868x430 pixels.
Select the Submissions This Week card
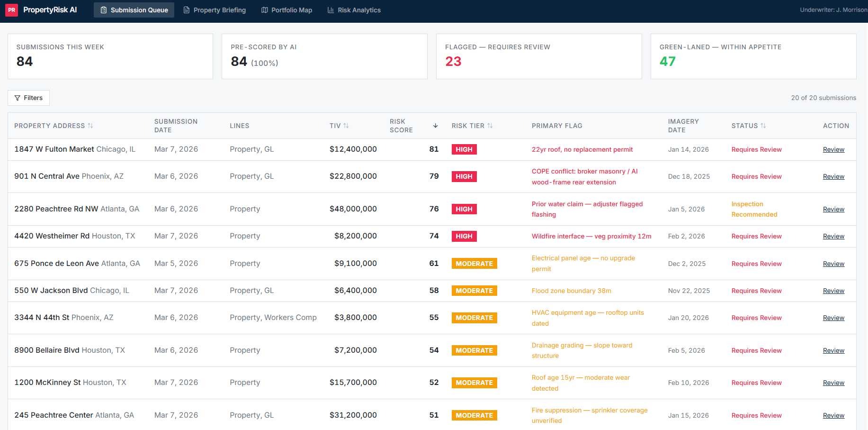[x=110, y=56]
